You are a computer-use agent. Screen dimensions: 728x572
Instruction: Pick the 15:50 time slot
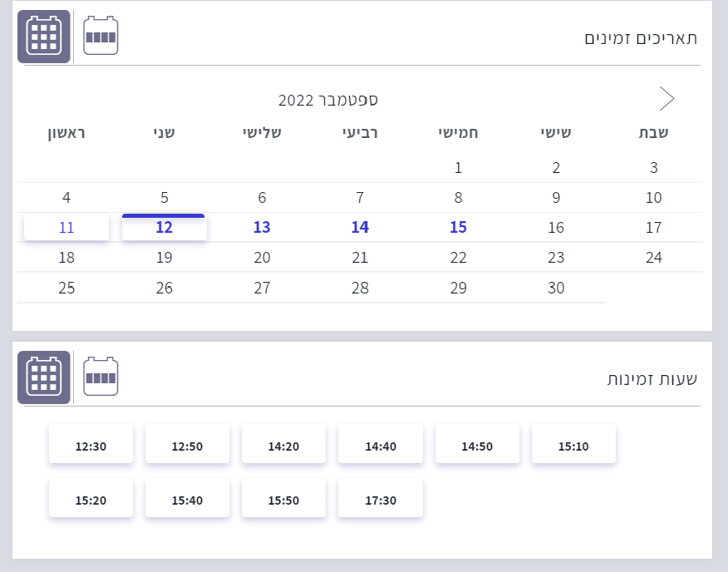click(x=283, y=500)
